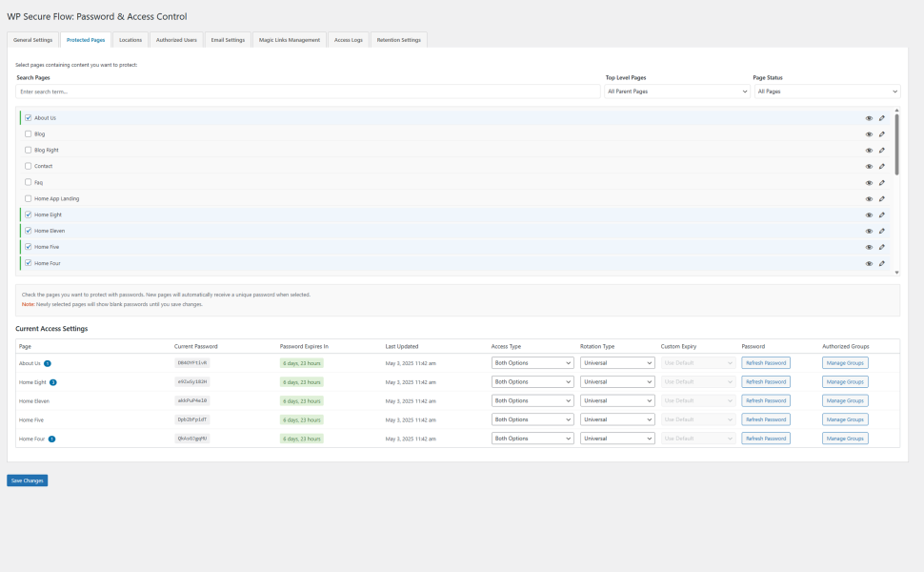Click the eye preview icon for About Us
This screenshot has height=572, width=924.
(x=869, y=118)
